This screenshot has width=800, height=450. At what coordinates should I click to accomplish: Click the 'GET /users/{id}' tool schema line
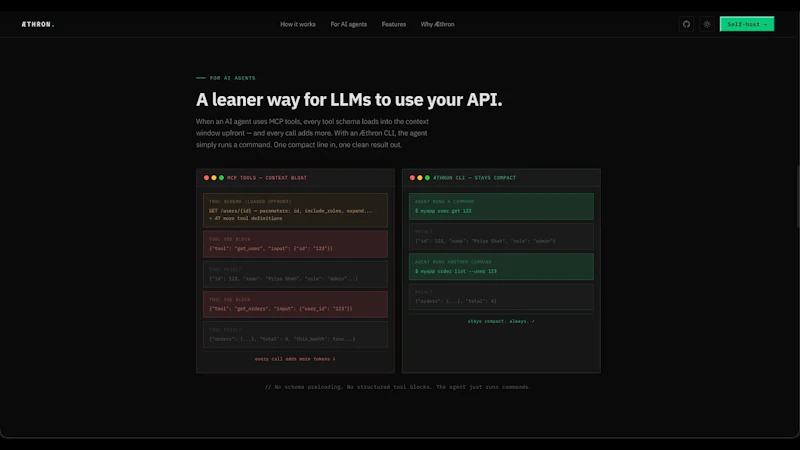tap(290, 211)
